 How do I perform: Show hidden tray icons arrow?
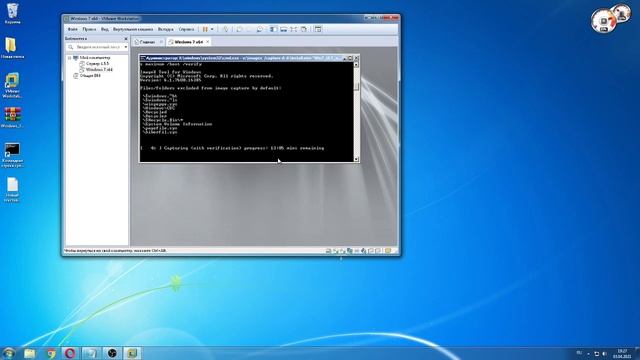coord(589,354)
